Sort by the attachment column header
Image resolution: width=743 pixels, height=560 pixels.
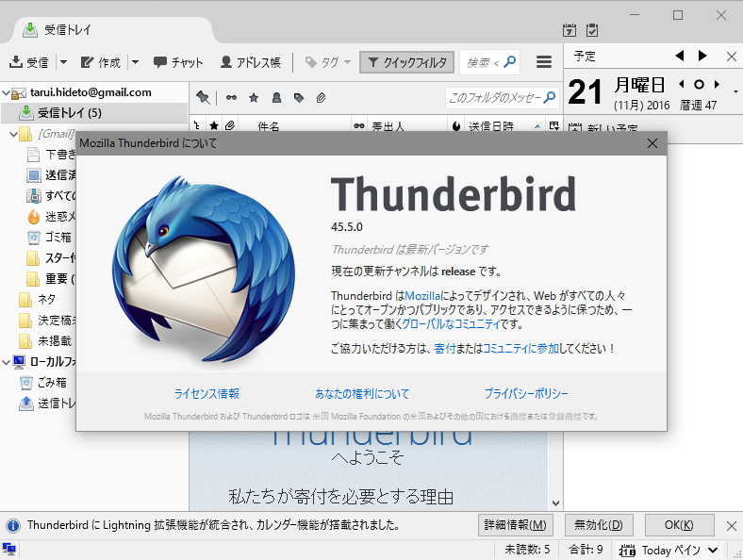230,125
